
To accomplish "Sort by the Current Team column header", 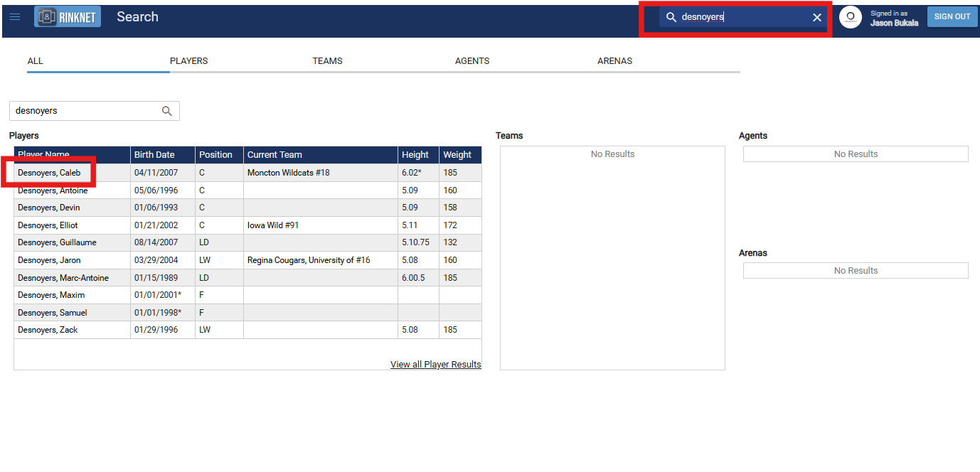I will click(275, 154).
